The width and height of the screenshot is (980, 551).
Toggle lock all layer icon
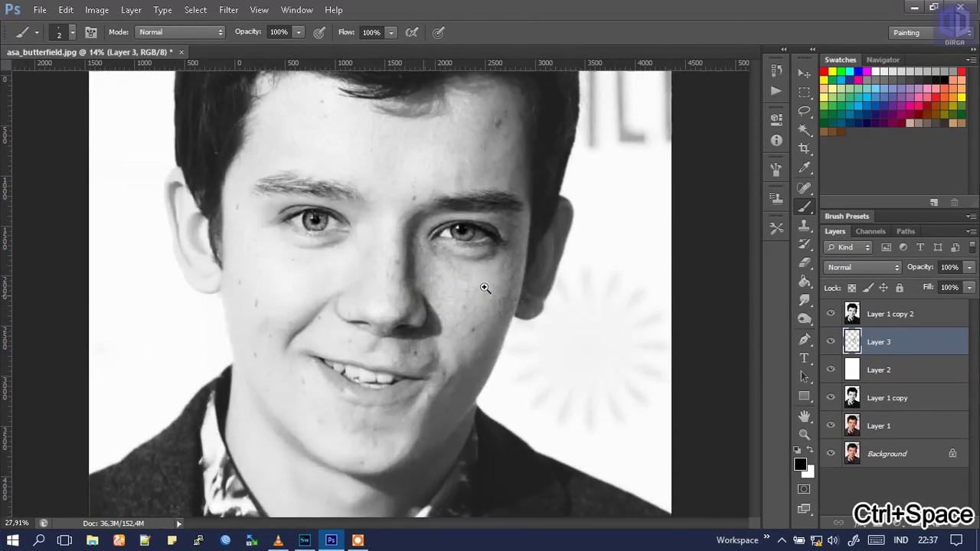click(x=900, y=288)
